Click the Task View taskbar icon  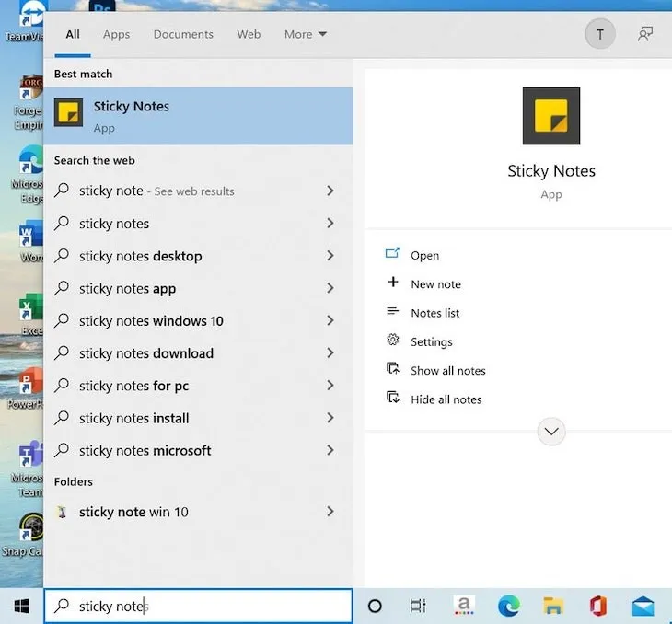[x=418, y=606]
